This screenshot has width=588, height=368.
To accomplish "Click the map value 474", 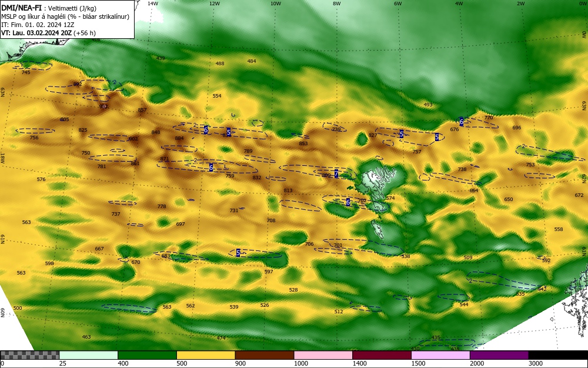I will (x=221, y=338).
